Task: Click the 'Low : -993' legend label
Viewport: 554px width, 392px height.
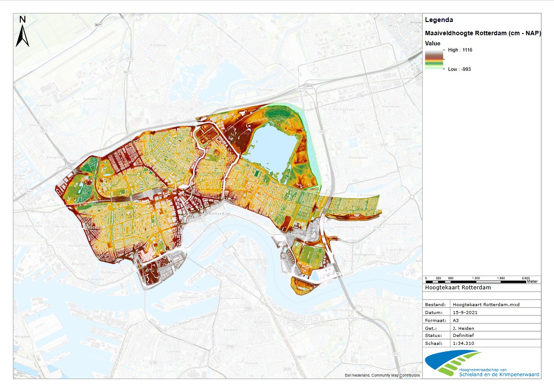Action: [x=459, y=69]
